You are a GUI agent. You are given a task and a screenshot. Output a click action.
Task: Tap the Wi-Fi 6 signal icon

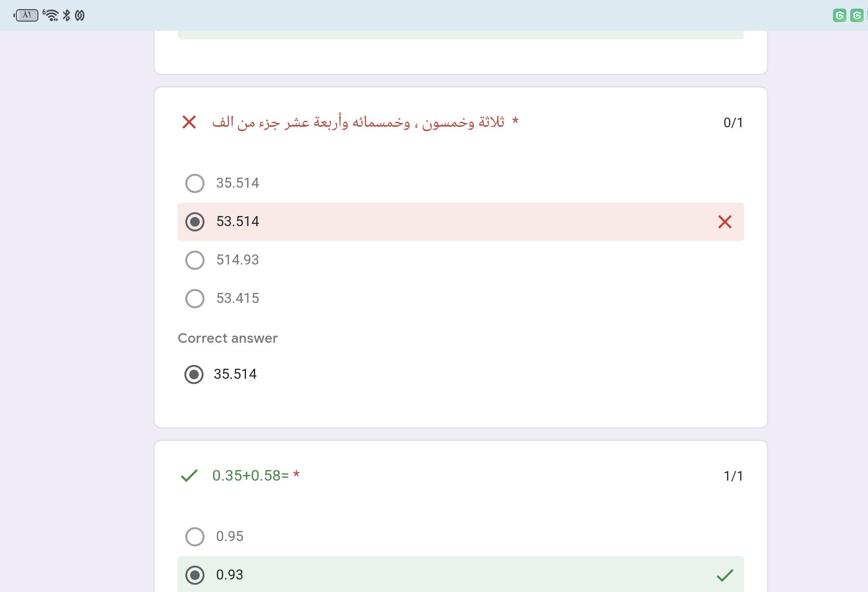(x=50, y=15)
